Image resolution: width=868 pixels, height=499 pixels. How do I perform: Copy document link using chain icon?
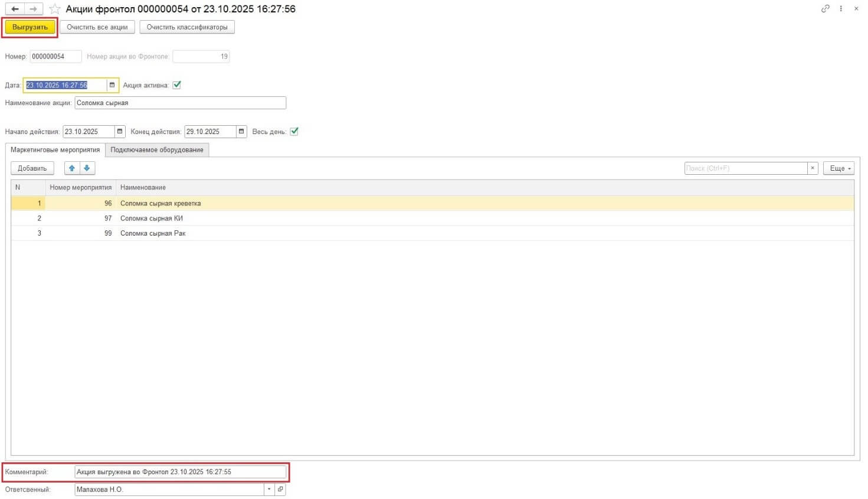(x=825, y=8)
